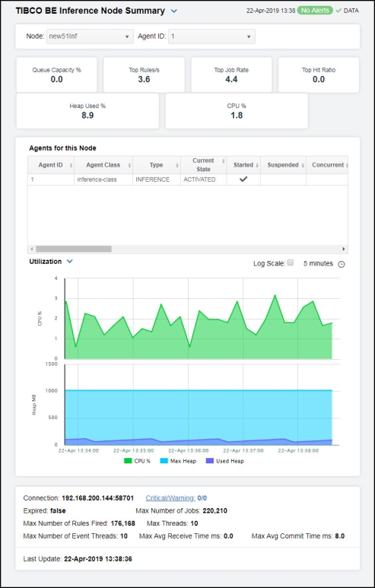Open the Current State column menu icon

click(224, 161)
